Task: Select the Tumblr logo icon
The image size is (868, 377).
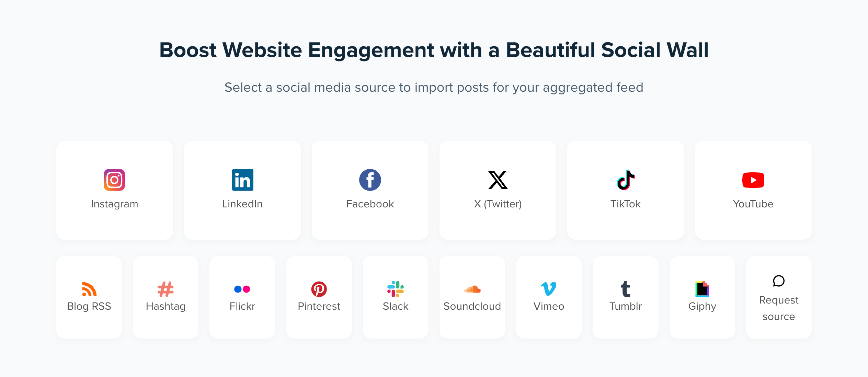Action: click(x=626, y=289)
